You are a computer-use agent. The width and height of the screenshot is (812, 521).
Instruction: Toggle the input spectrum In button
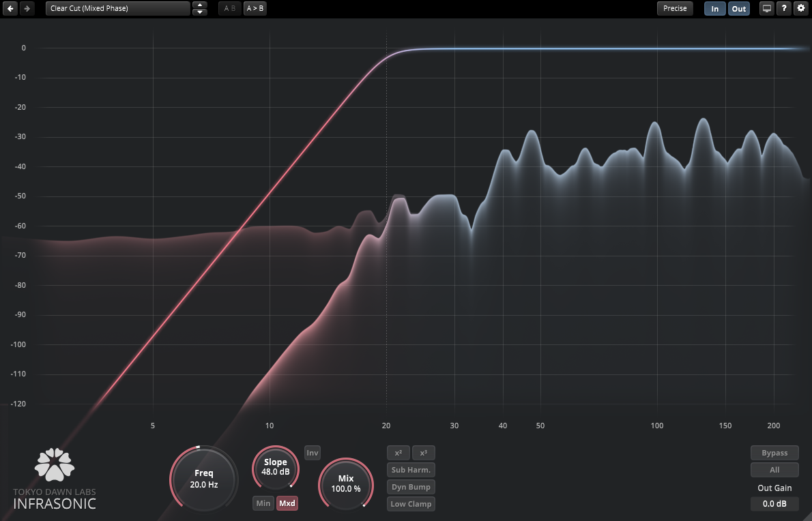(715, 9)
